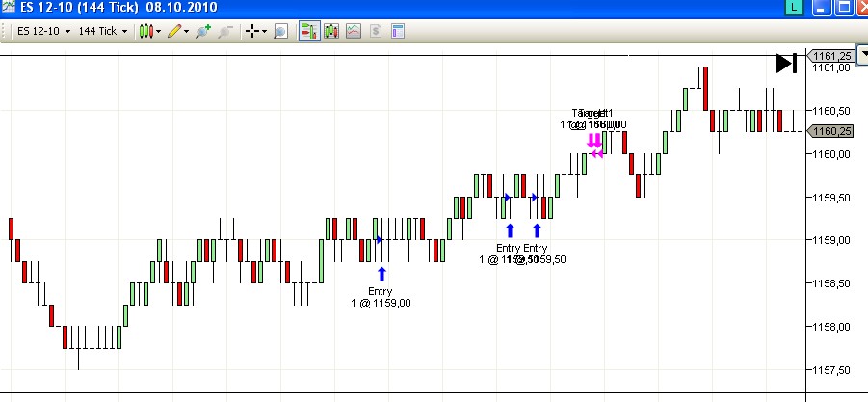Toggle the magnifier zoom frame tool

click(280, 31)
